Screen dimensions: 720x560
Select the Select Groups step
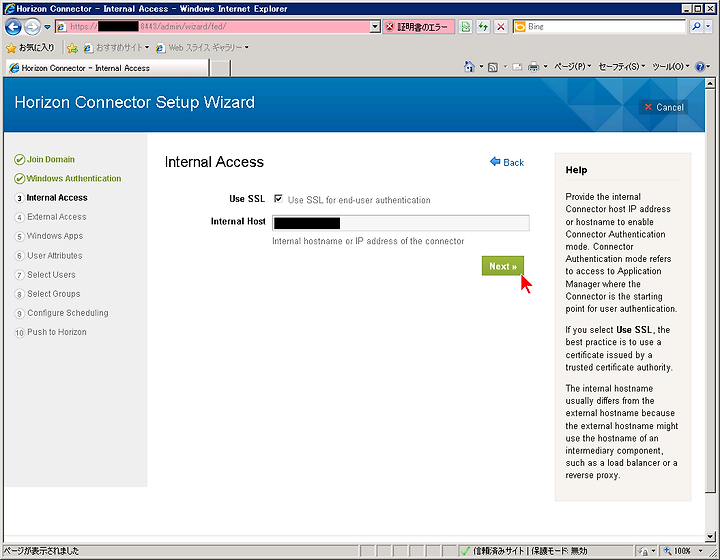click(53, 294)
